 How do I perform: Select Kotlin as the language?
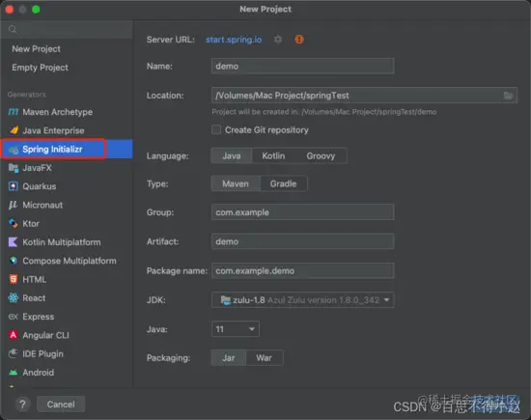(273, 155)
